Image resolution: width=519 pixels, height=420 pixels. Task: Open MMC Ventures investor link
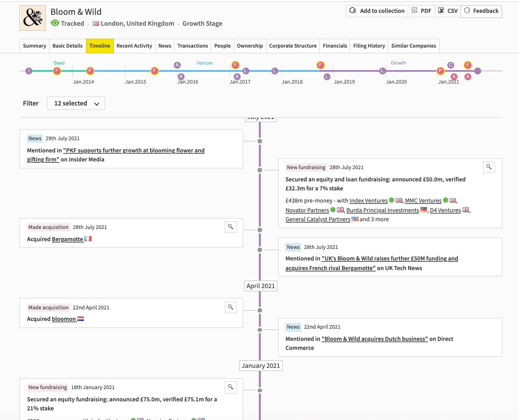point(423,201)
